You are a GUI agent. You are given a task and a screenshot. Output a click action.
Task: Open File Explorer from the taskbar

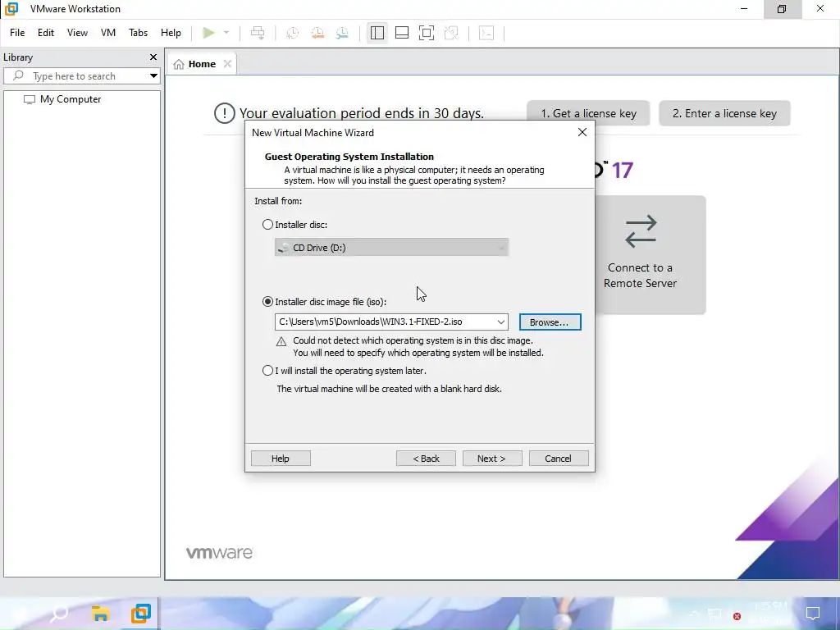tap(100, 614)
